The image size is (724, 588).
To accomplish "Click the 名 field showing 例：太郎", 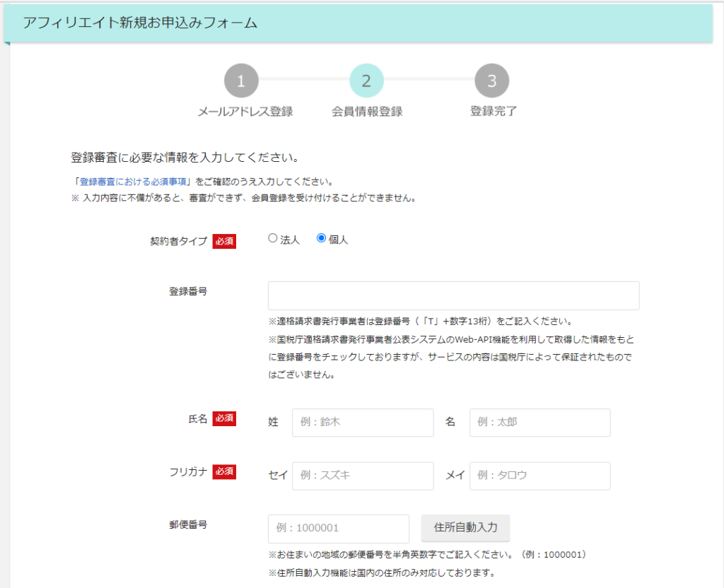I will click(539, 423).
